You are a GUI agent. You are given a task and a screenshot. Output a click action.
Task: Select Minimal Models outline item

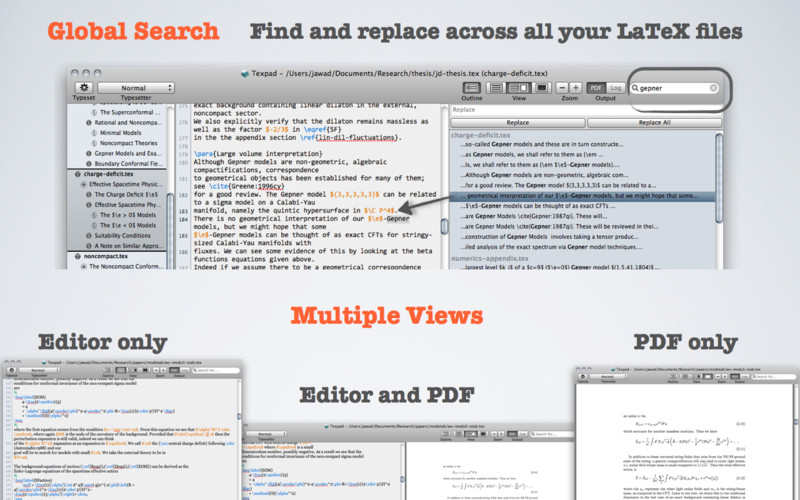coord(120,133)
